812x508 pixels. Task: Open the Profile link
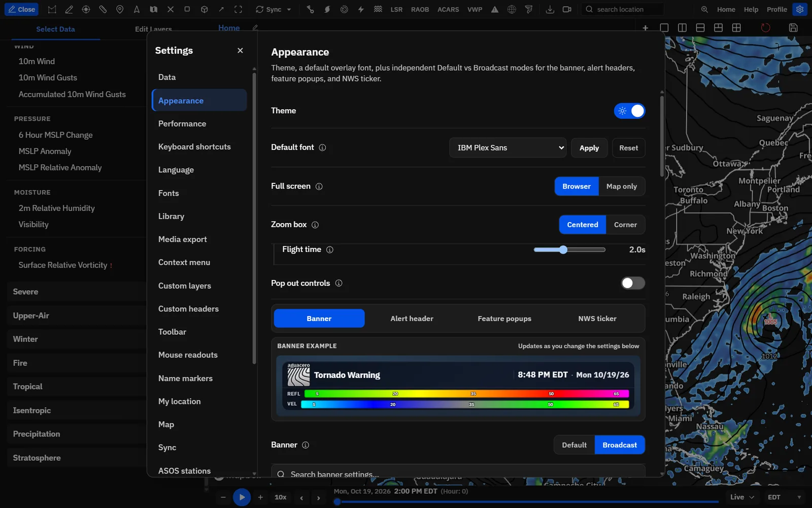coord(776,9)
